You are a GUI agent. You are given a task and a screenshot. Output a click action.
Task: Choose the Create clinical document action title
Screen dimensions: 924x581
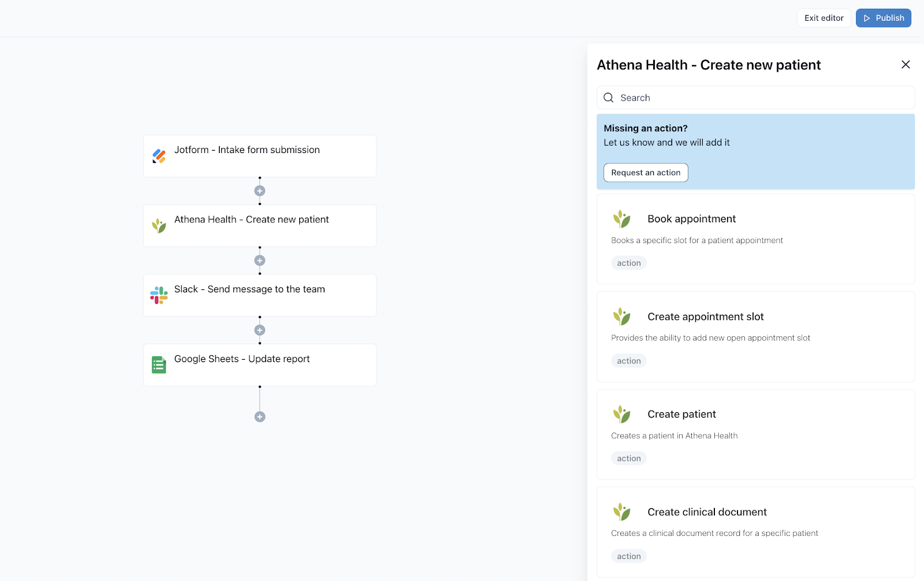click(x=707, y=512)
